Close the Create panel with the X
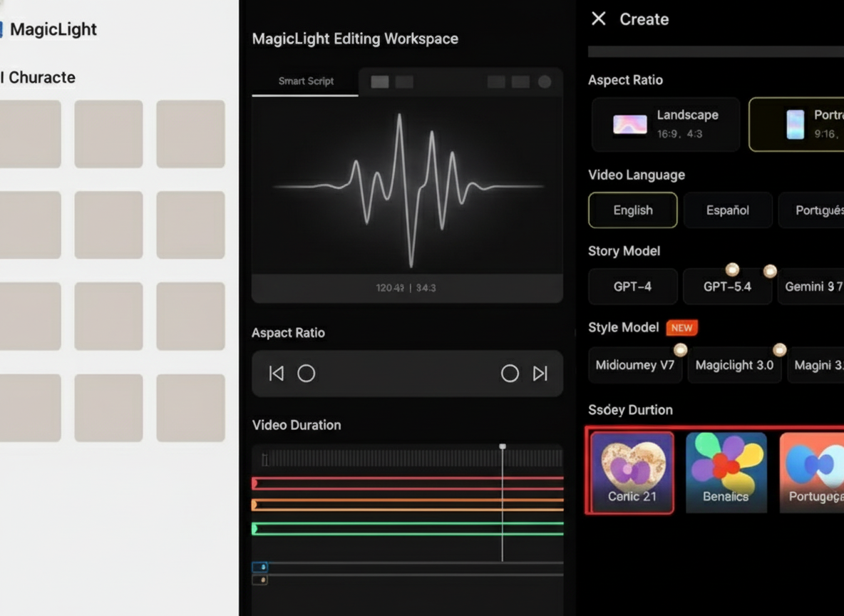Image resolution: width=844 pixels, height=616 pixels. click(599, 19)
